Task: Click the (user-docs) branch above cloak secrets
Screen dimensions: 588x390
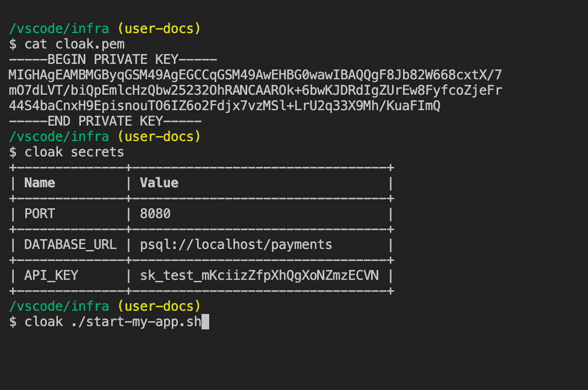Action: (159, 137)
